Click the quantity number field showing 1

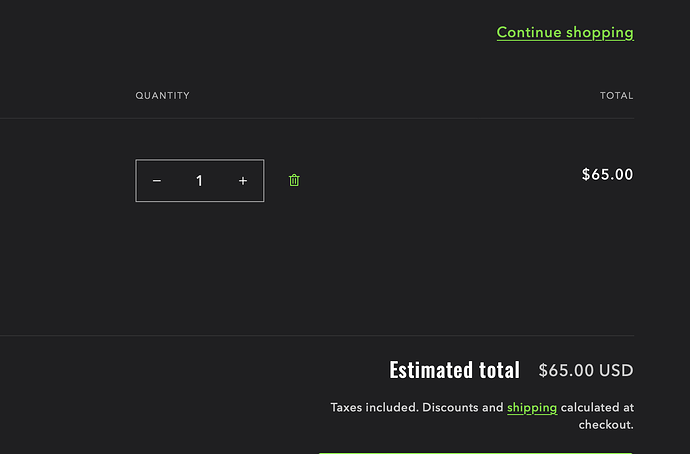click(199, 181)
